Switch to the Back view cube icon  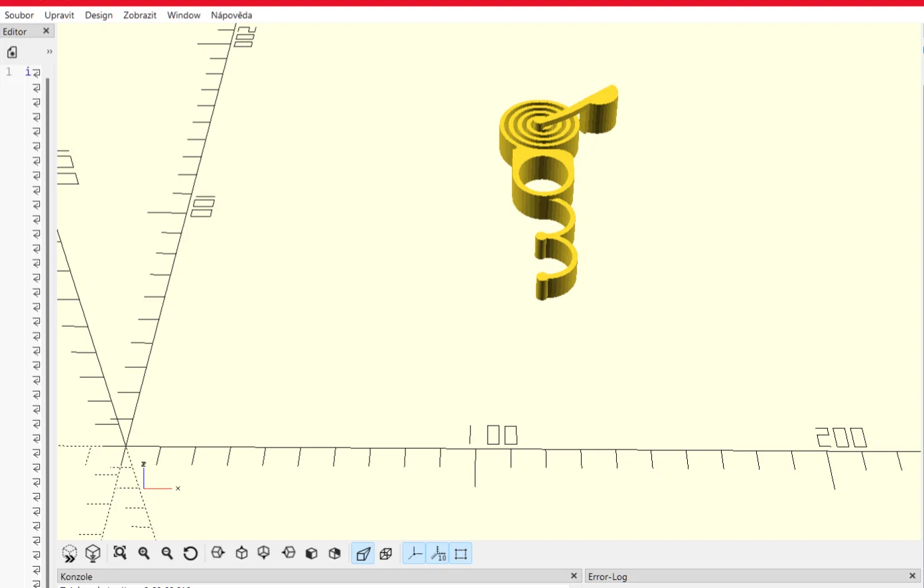pos(334,553)
